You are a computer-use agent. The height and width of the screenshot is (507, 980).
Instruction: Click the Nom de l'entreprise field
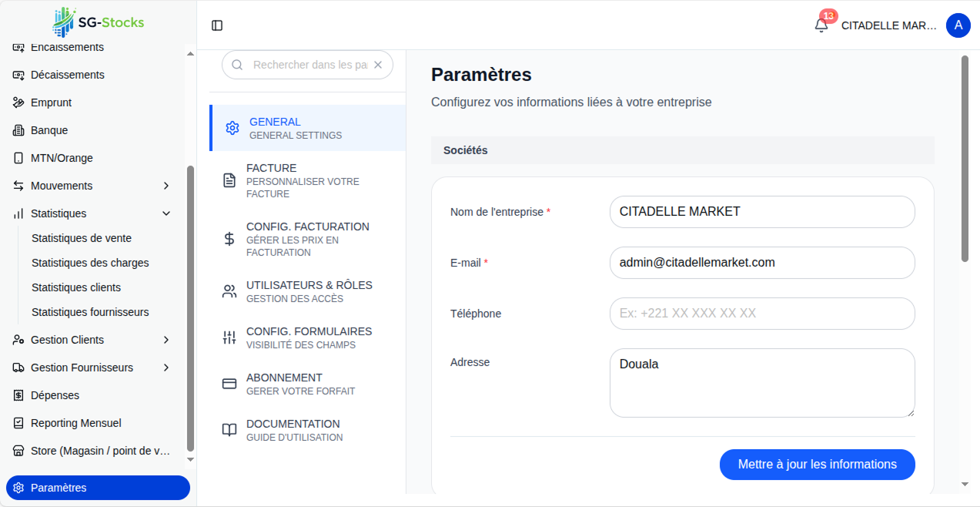(x=762, y=212)
